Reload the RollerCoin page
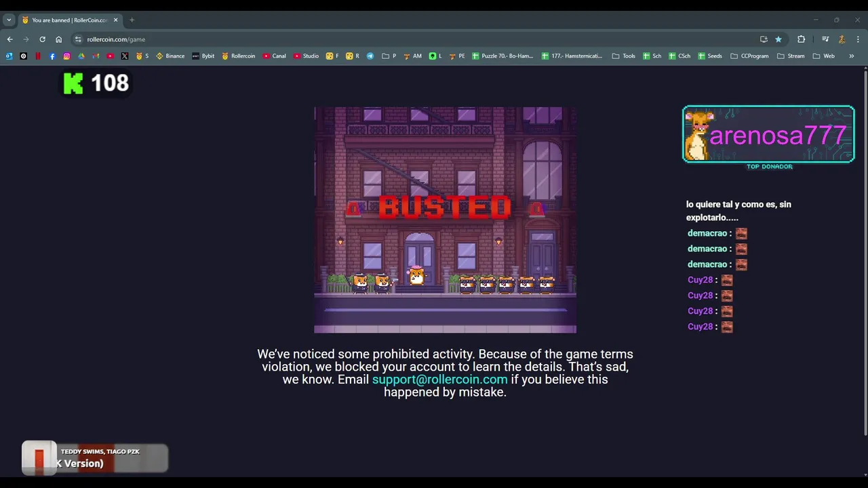 click(42, 39)
